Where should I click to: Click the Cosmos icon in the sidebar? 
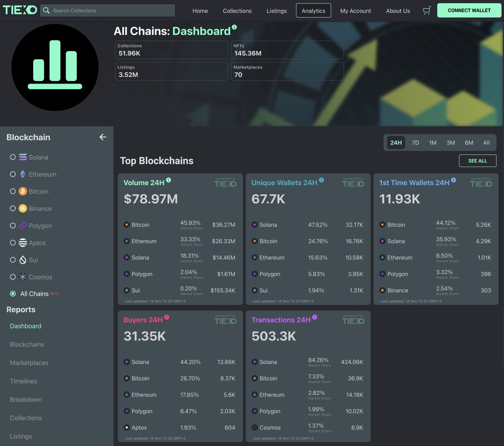pyautogui.click(x=23, y=277)
